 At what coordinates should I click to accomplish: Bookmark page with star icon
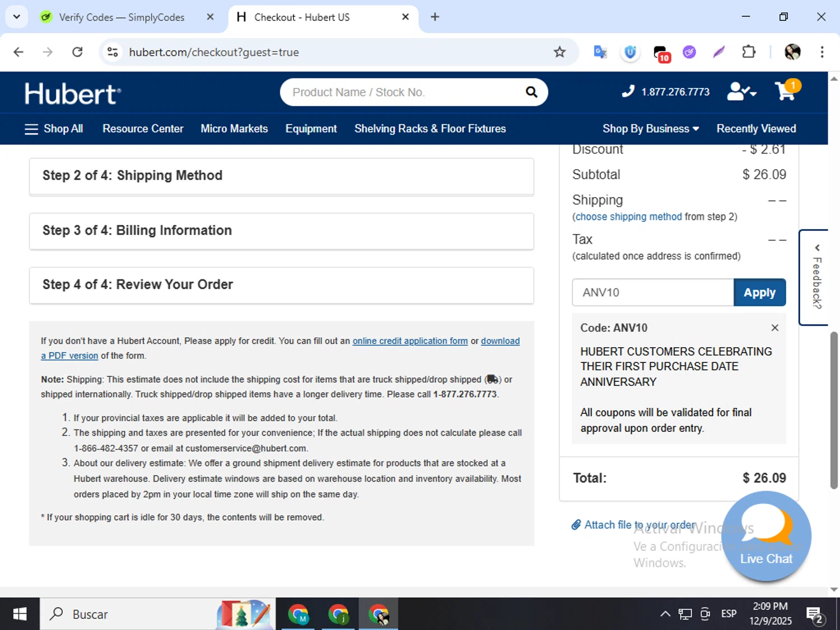[559, 52]
